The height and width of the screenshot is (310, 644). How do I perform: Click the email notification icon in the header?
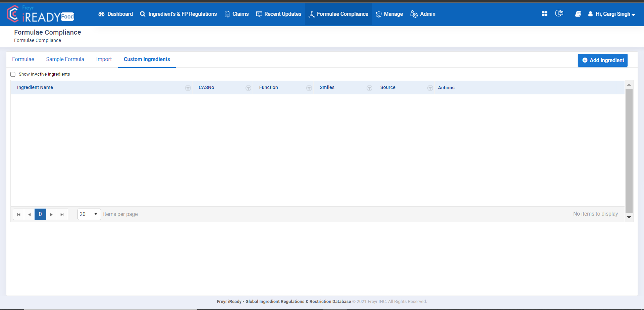click(x=559, y=13)
